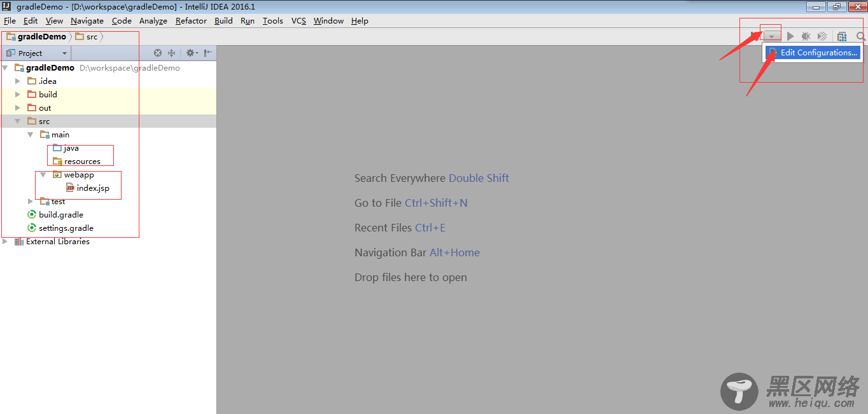The image size is (868, 414).
Task: Open Project panel gear settings
Action: [192, 53]
